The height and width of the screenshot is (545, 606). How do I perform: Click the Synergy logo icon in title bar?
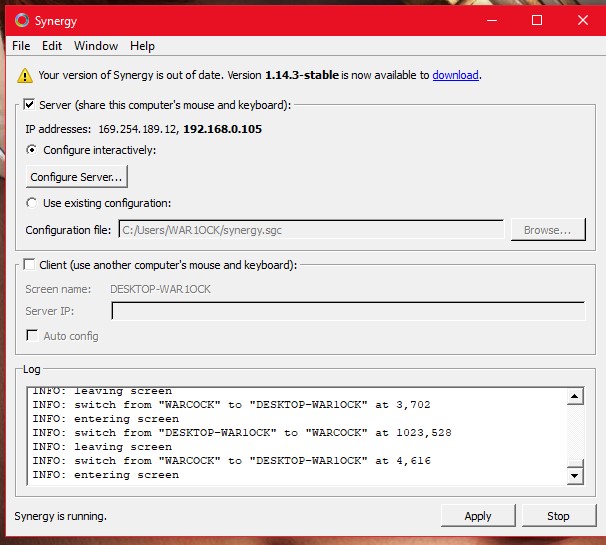(x=22, y=20)
